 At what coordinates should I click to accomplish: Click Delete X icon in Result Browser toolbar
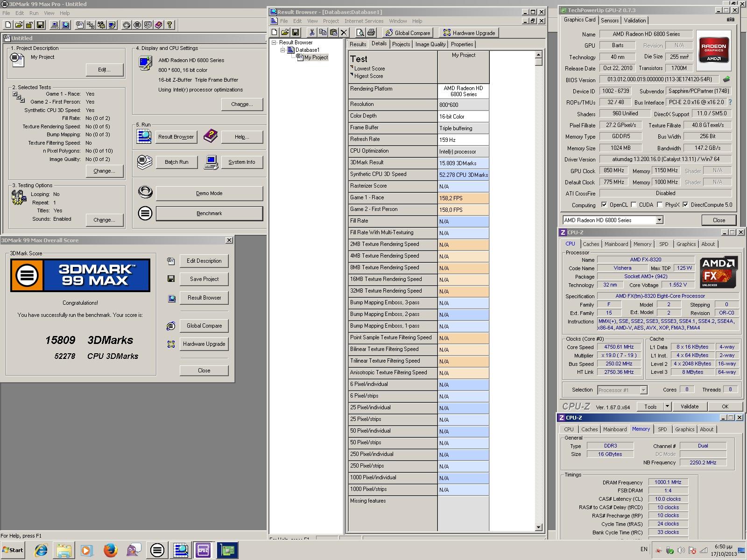(344, 32)
